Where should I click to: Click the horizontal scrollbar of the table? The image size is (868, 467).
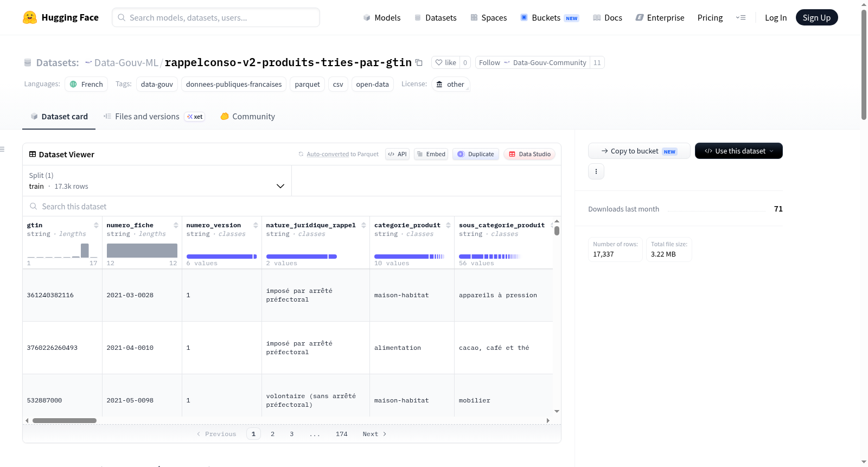coord(65,420)
